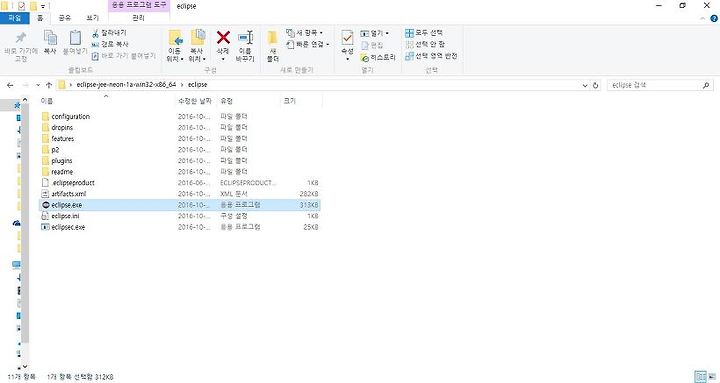Switch to the details view icon in status bar
Image resolution: width=720 pixels, height=383 pixels.
(x=700, y=377)
